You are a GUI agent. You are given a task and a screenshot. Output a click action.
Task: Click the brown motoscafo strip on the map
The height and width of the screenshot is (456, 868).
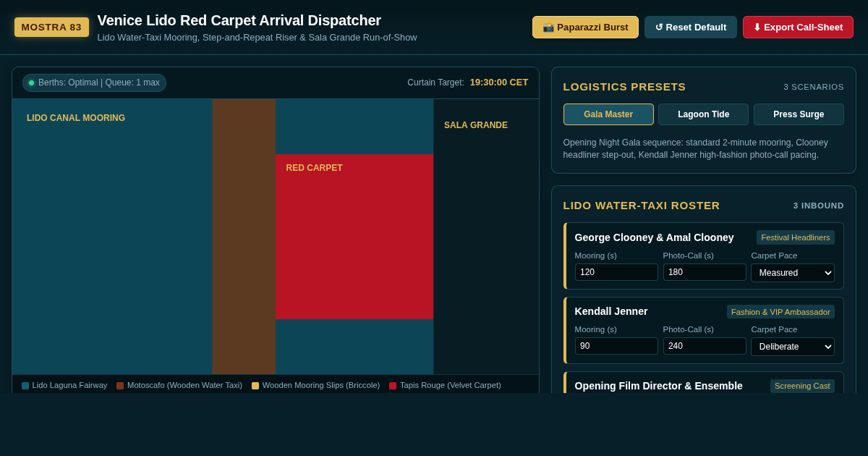(244, 237)
